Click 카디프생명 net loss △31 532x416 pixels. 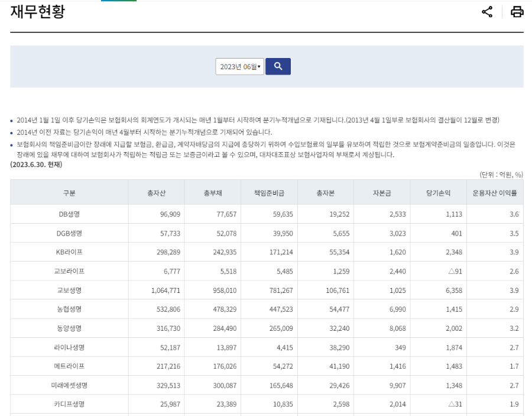tap(455, 404)
